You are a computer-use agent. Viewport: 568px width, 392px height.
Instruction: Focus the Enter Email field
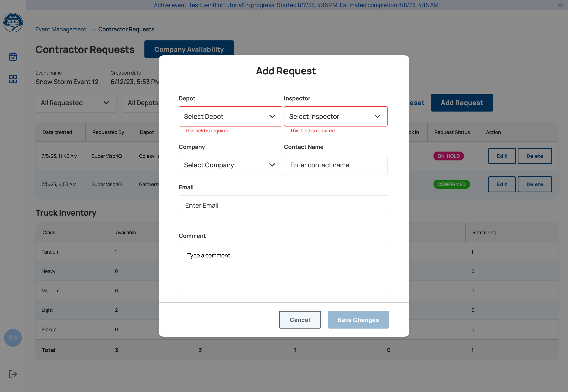pyautogui.click(x=284, y=205)
